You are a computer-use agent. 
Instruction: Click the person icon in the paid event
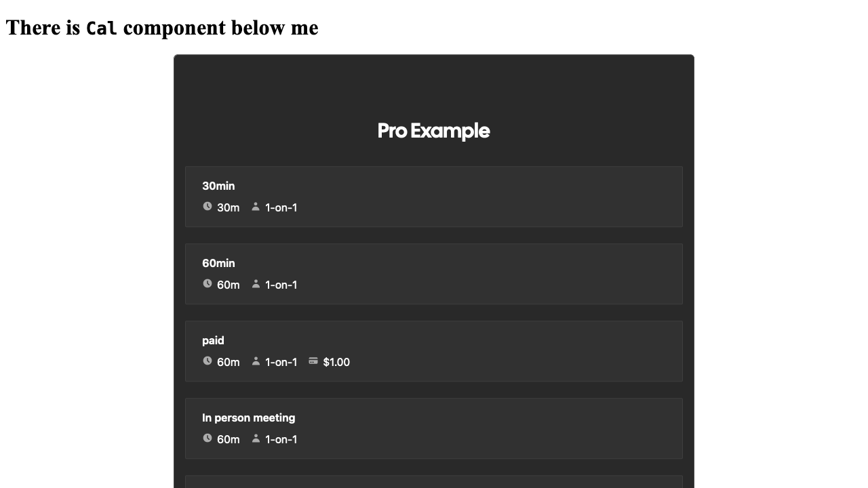coord(256,361)
